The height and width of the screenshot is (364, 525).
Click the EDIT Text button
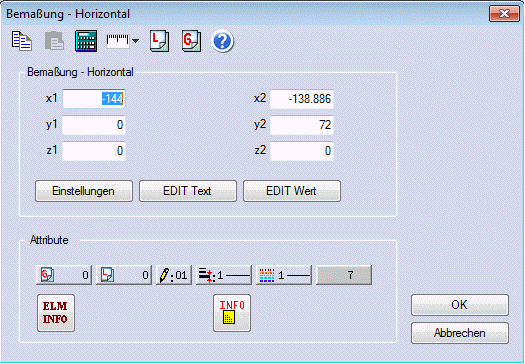[188, 191]
